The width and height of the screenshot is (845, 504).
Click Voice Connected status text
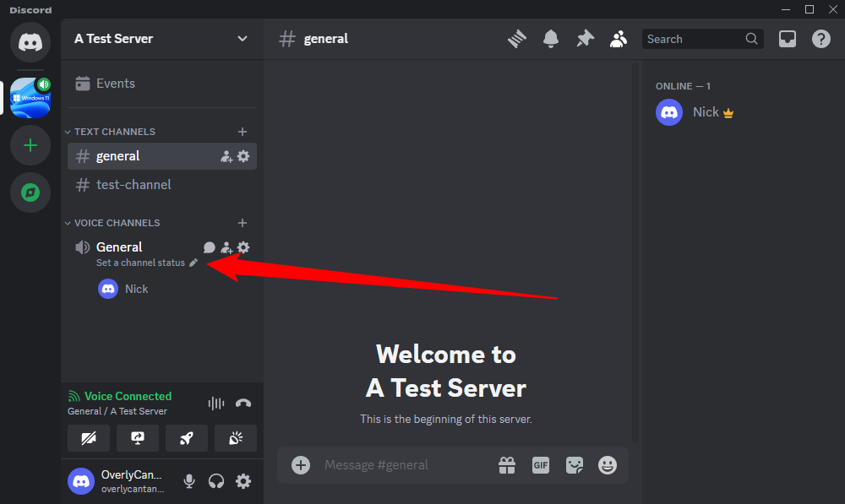[128, 396]
